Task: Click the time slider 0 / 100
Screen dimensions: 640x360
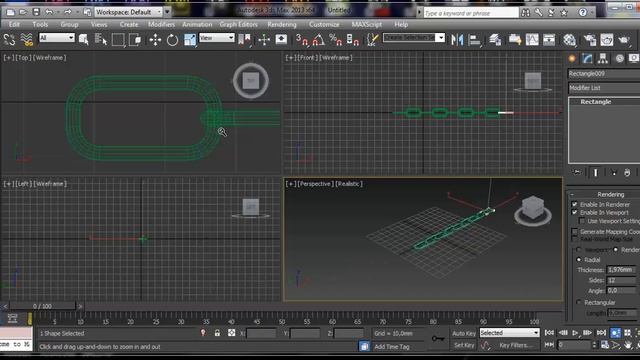Action: click(42, 306)
